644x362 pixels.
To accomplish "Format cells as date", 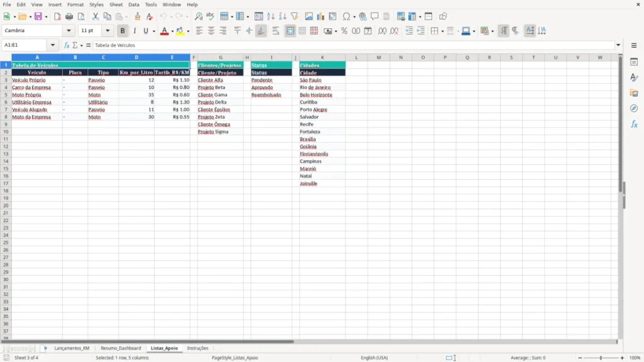I will pyautogui.click(x=368, y=31).
